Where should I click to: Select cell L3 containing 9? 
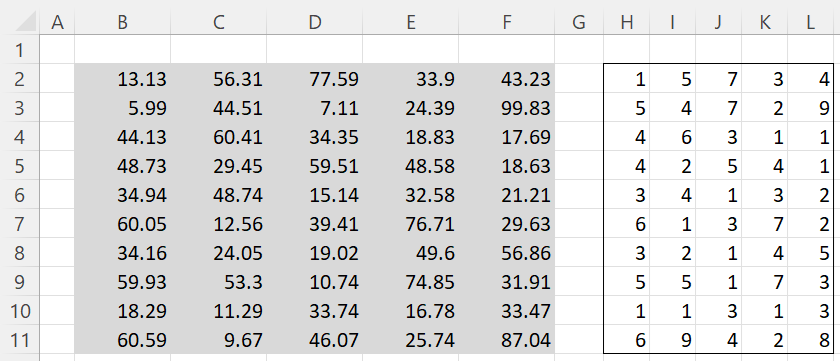811,108
